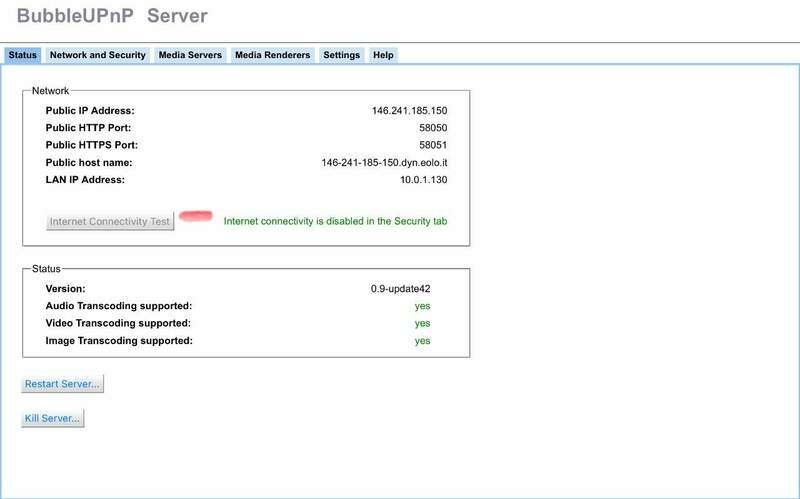The width and height of the screenshot is (800, 499).
Task: Click the public IP address 146.241.185.150
Action: [408, 111]
